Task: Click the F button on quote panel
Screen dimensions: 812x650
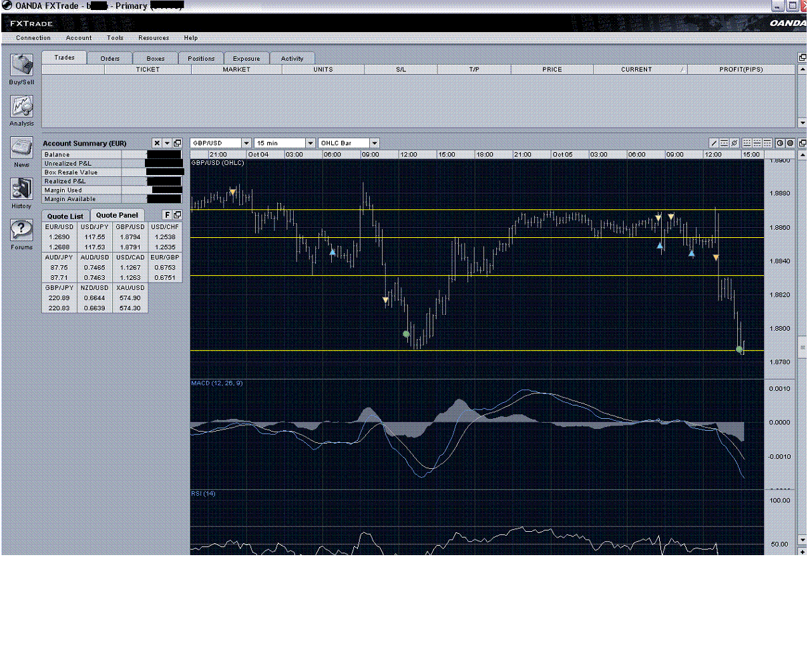Action: tap(168, 215)
